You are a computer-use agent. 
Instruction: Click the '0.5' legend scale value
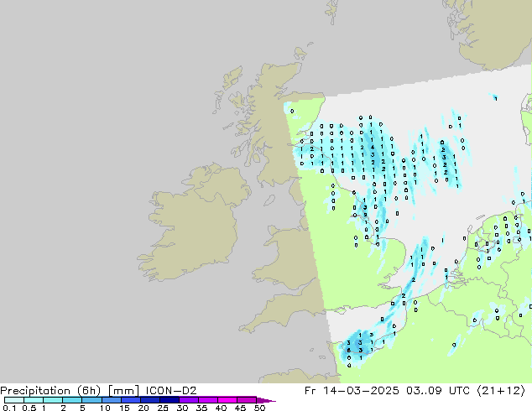pos(29,408)
